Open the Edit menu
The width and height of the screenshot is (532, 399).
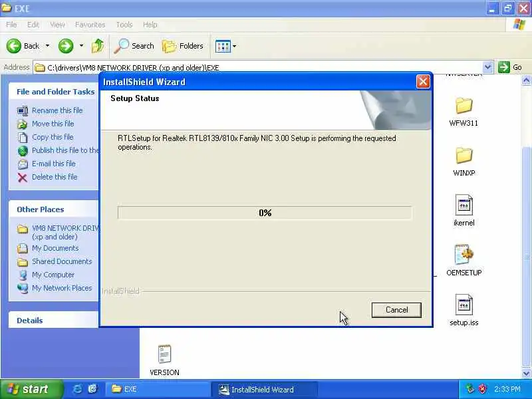[x=33, y=25]
